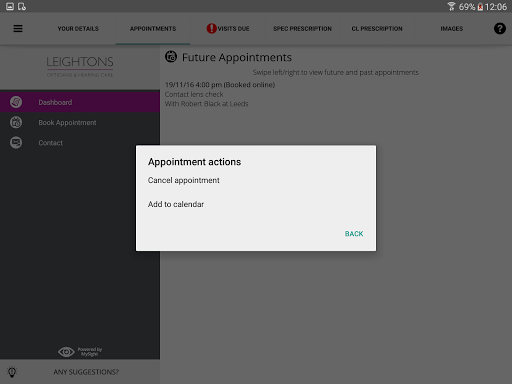
Task: Click the swipe left/right hint text
Action: point(335,72)
